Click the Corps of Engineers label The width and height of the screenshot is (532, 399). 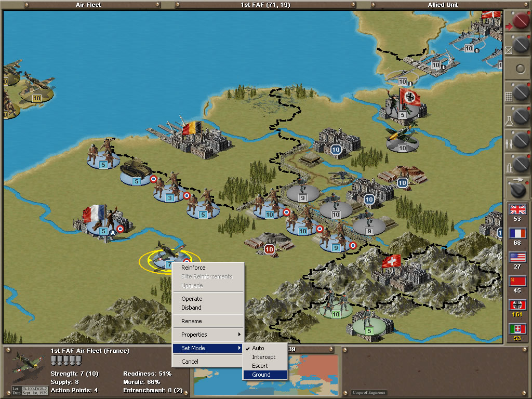(369, 392)
